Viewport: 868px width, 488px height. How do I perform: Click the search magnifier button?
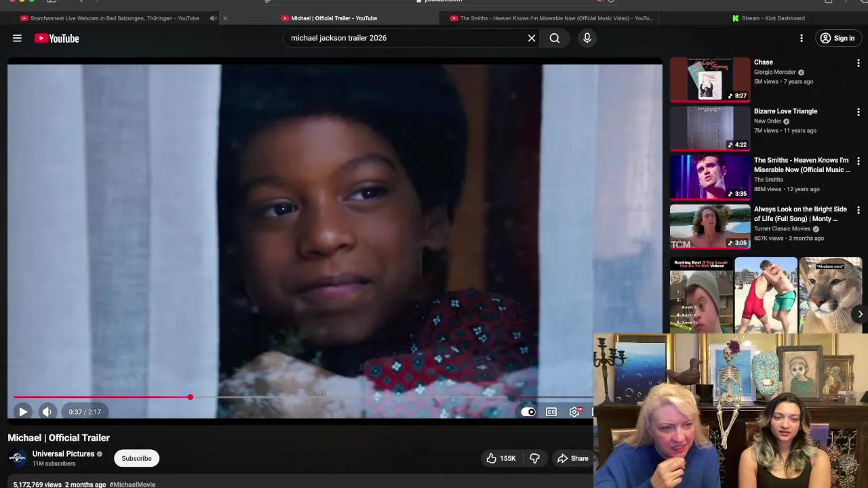(555, 38)
